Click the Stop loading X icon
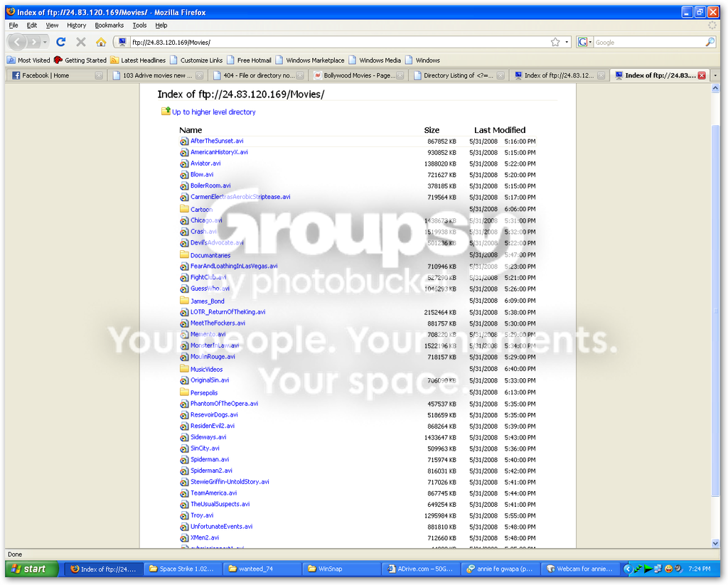728x585 pixels. pyautogui.click(x=81, y=42)
